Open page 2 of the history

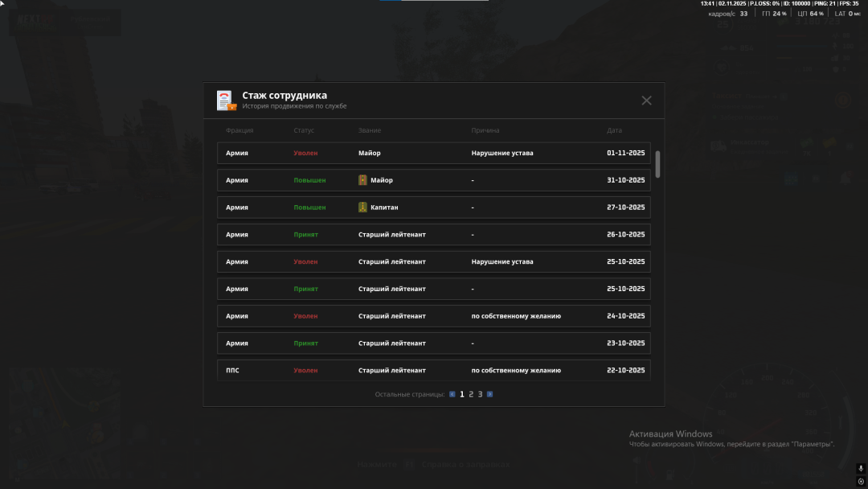click(471, 394)
